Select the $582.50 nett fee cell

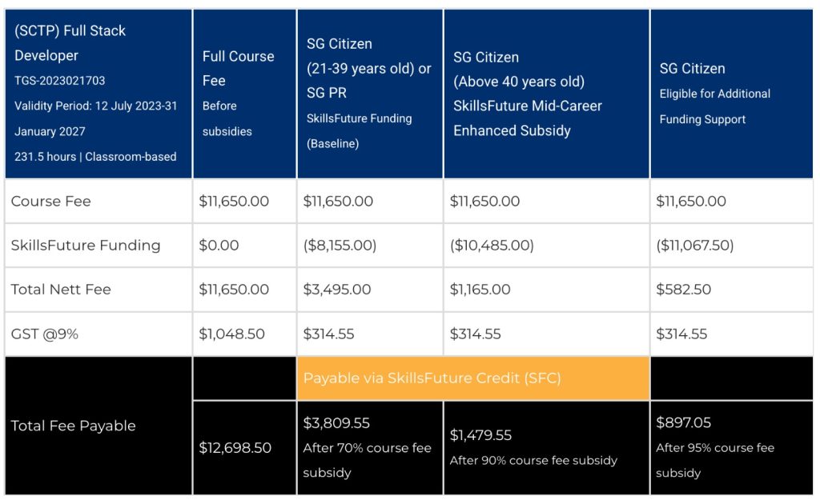683,290
